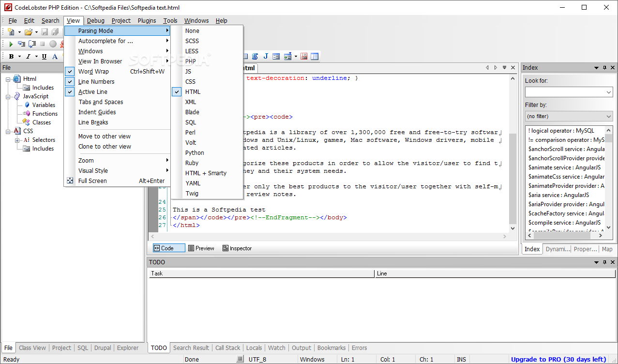This screenshot has width=618, height=364.
Task: Click Move to other view
Action: click(118, 136)
